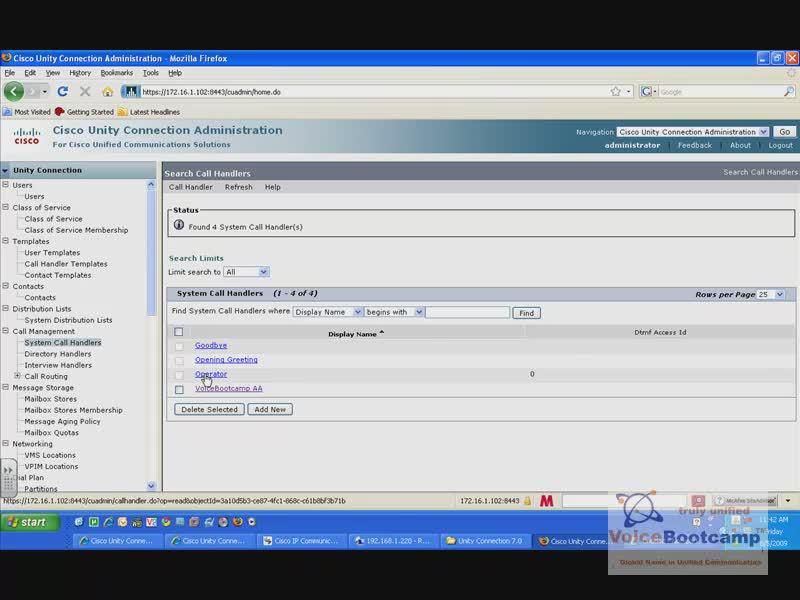The height and width of the screenshot is (600, 800).
Task: Open the Most Visited bookmarks folder
Action: tap(27, 112)
